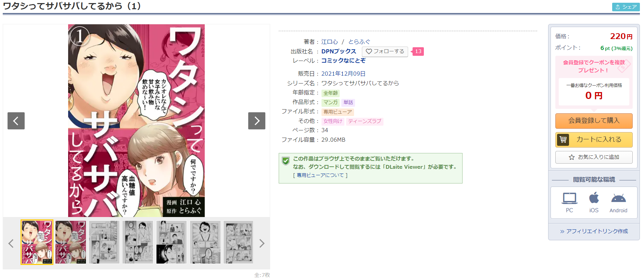Open label コミックなにとぞ link
644x280 pixels.
(343, 61)
